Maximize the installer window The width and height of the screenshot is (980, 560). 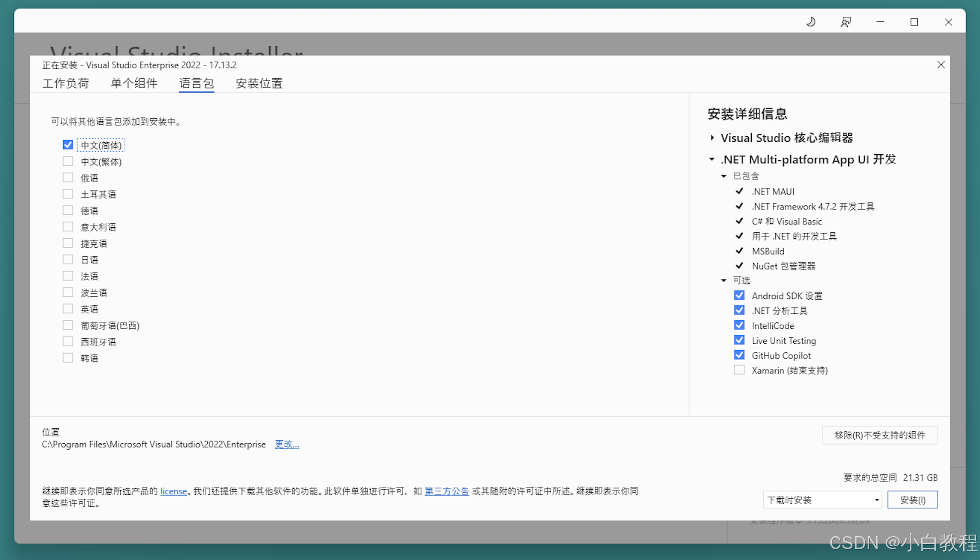tap(914, 22)
